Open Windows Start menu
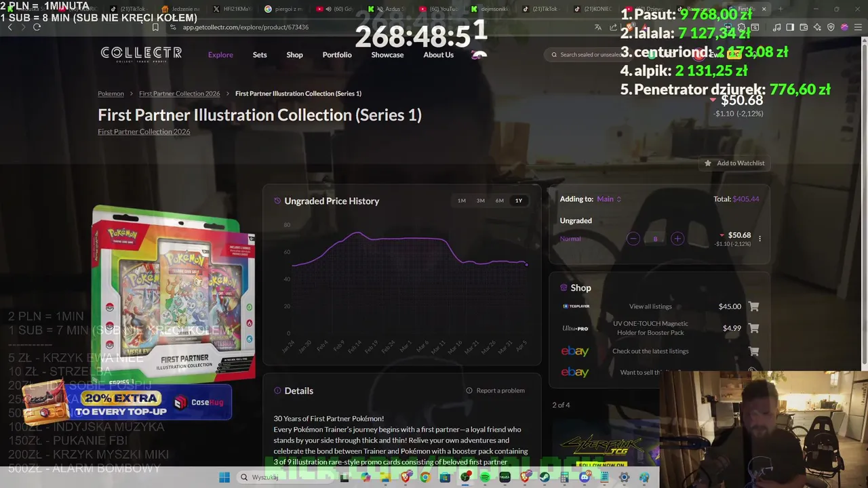 pyautogui.click(x=224, y=477)
